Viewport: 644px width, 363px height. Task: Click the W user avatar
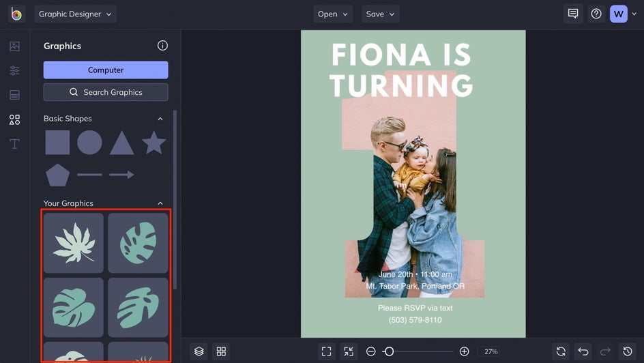(x=619, y=14)
